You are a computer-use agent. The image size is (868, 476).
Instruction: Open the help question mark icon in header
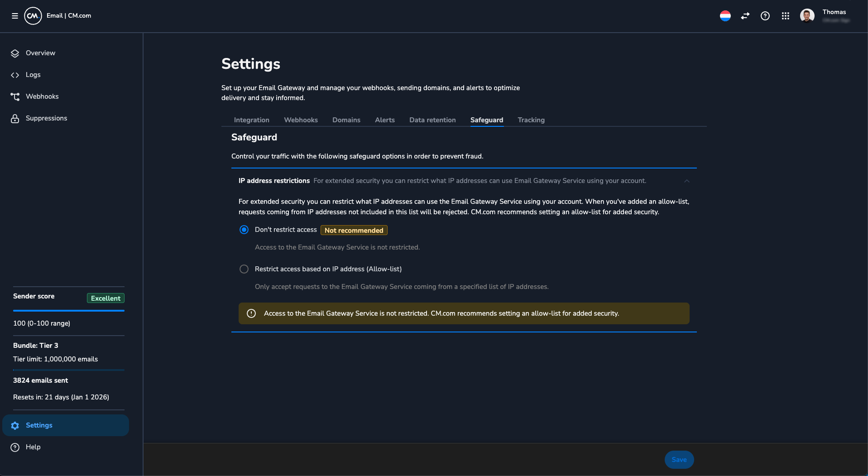[x=765, y=16]
